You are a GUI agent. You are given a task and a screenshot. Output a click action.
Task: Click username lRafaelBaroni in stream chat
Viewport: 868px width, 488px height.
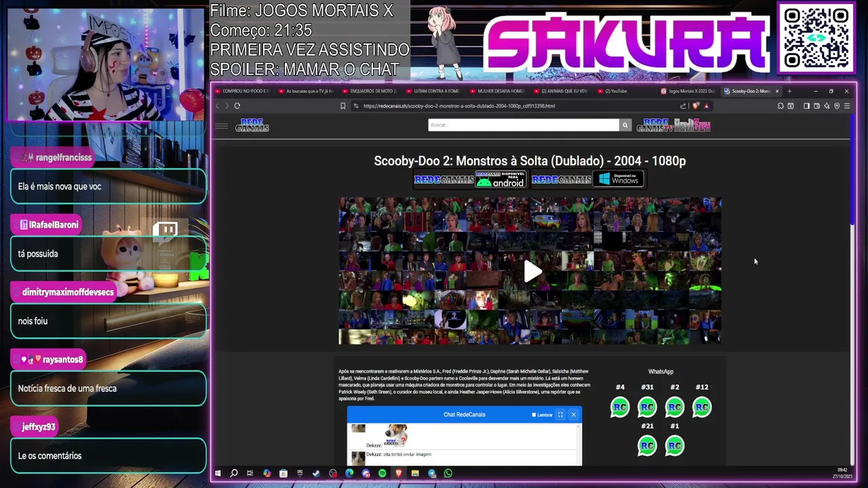[x=54, y=224]
